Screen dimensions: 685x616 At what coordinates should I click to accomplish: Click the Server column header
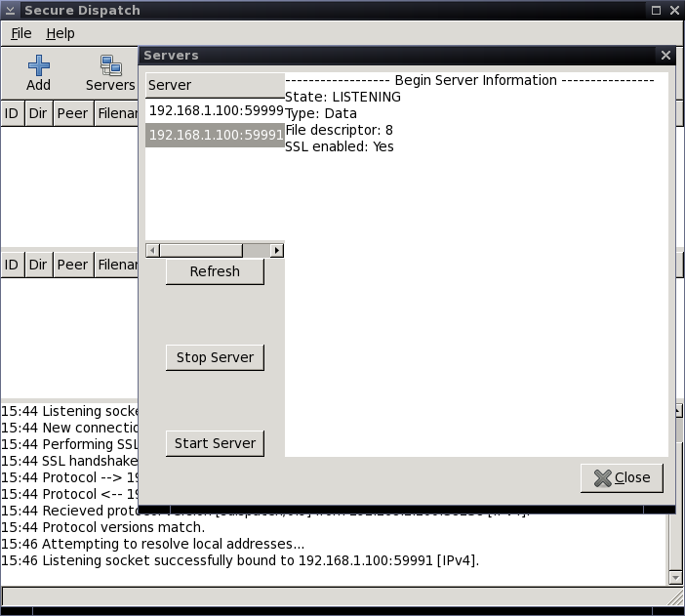215,85
